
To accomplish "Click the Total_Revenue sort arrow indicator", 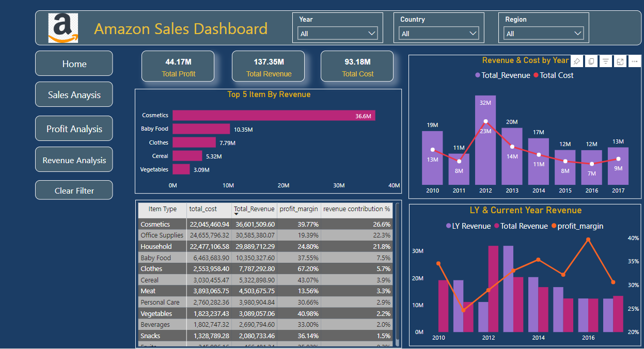I will (237, 214).
